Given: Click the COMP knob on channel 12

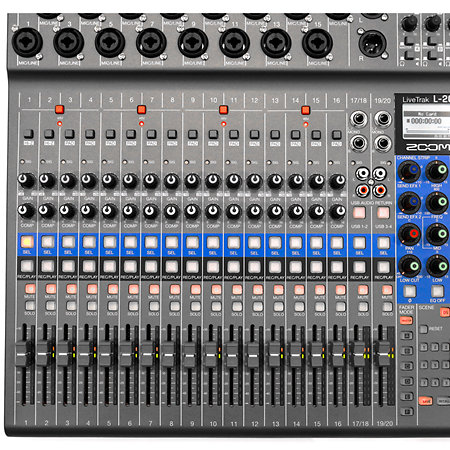Looking at the screenshot, I should [254, 212].
